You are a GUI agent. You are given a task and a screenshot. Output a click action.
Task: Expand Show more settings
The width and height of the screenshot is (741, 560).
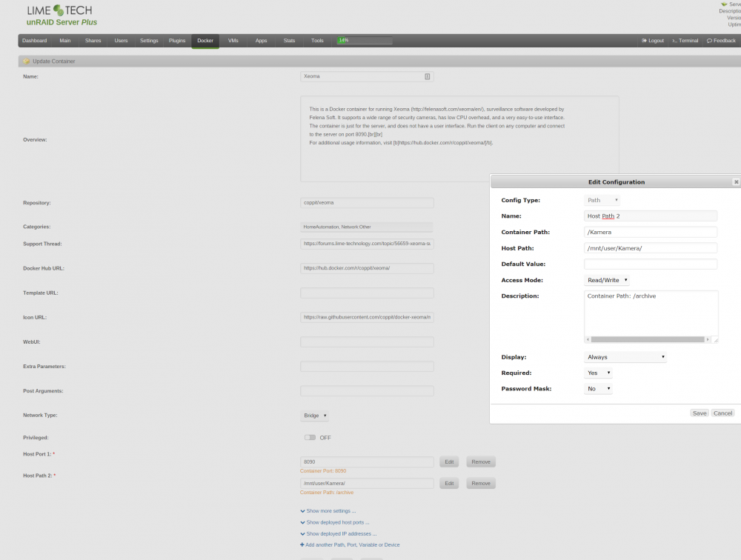tap(328, 511)
